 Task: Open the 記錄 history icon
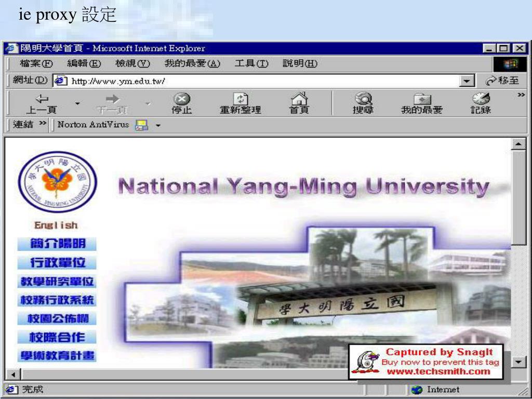(x=481, y=98)
